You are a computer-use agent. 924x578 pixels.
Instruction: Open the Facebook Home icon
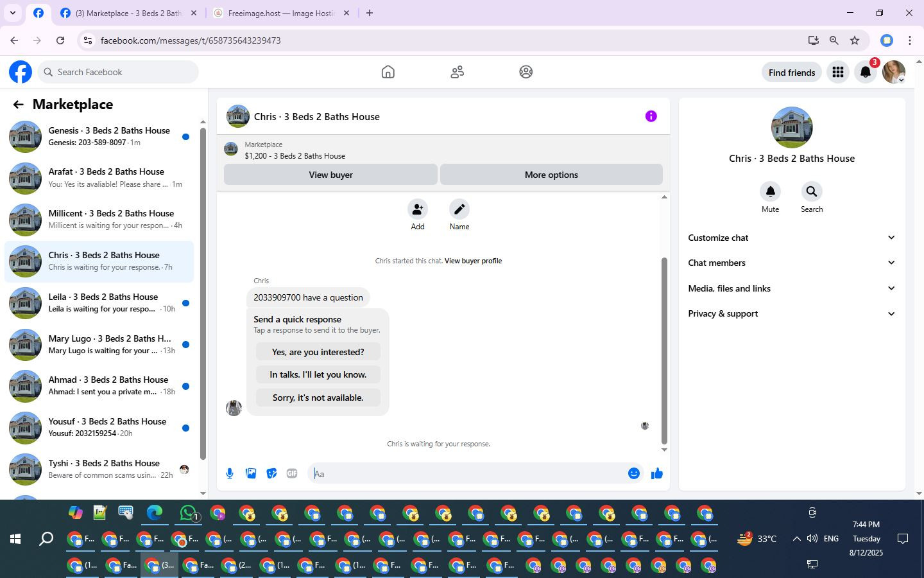388,72
